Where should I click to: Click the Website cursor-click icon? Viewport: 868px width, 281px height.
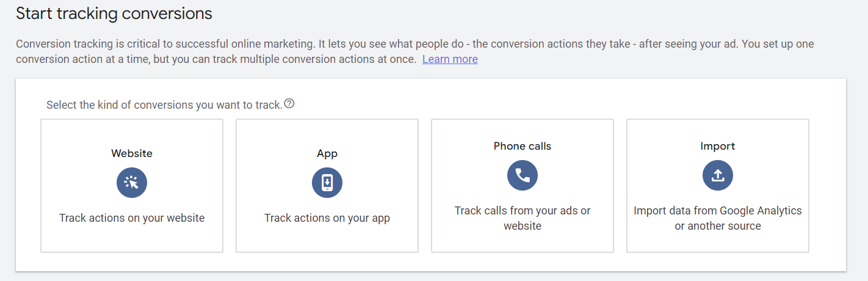[x=132, y=183]
